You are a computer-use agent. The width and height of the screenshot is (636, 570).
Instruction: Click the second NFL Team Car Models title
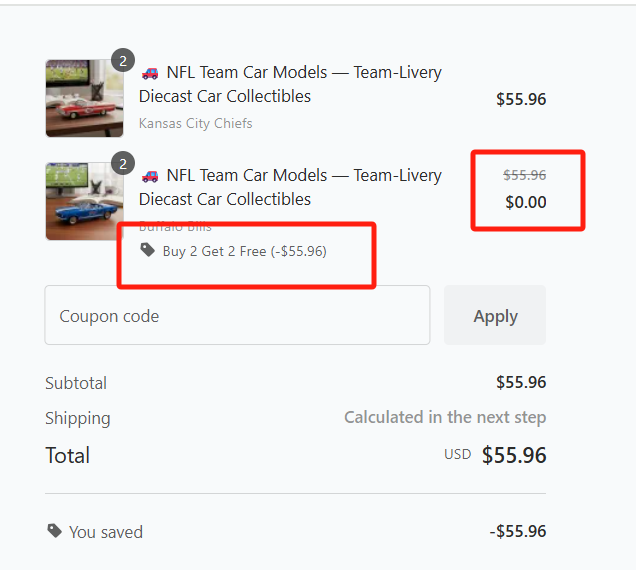[x=290, y=187]
